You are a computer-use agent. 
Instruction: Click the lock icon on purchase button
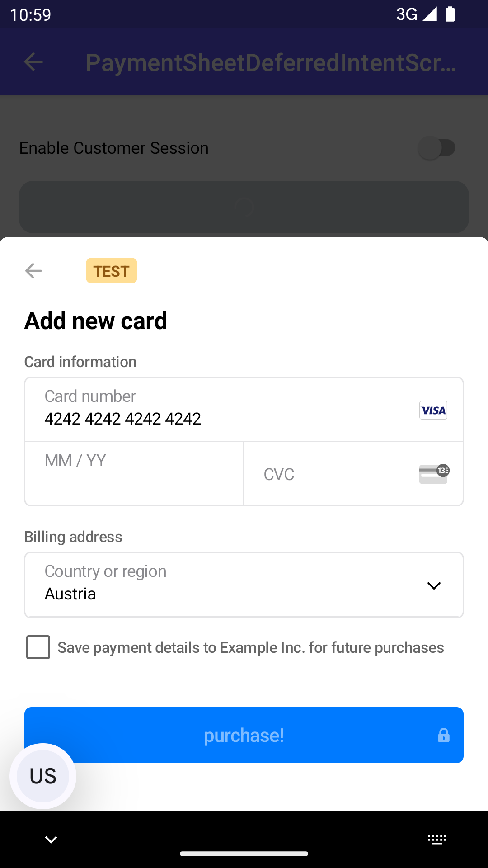point(443,736)
